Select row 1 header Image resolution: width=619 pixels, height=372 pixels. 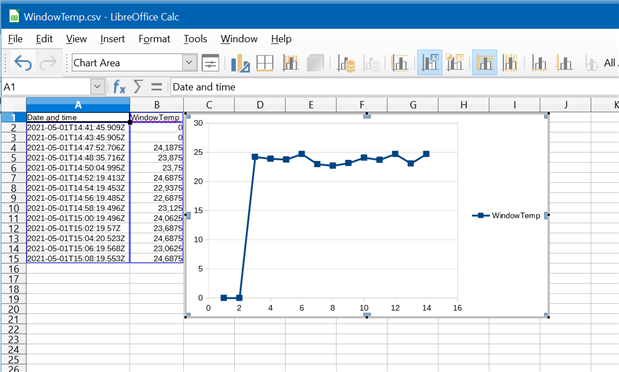pyautogui.click(x=13, y=117)
